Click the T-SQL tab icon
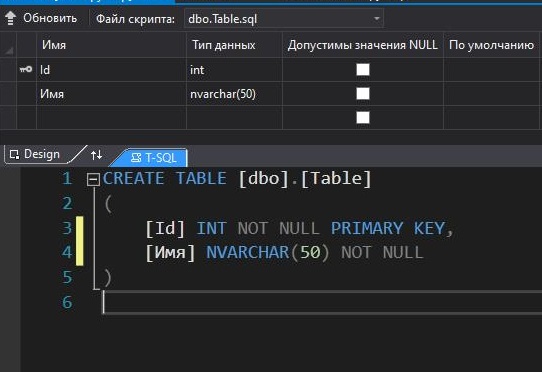The image size is (542, 372). point(136,158)
